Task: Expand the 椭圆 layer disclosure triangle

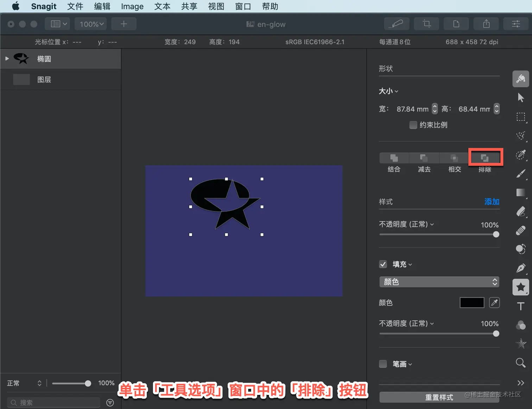Action: click(7, 58)
